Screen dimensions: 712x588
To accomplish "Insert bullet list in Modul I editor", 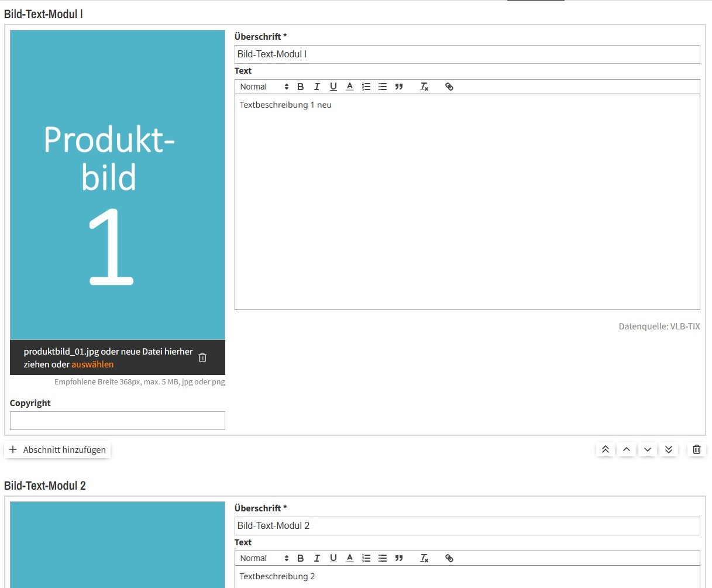I will coord(383,87).
